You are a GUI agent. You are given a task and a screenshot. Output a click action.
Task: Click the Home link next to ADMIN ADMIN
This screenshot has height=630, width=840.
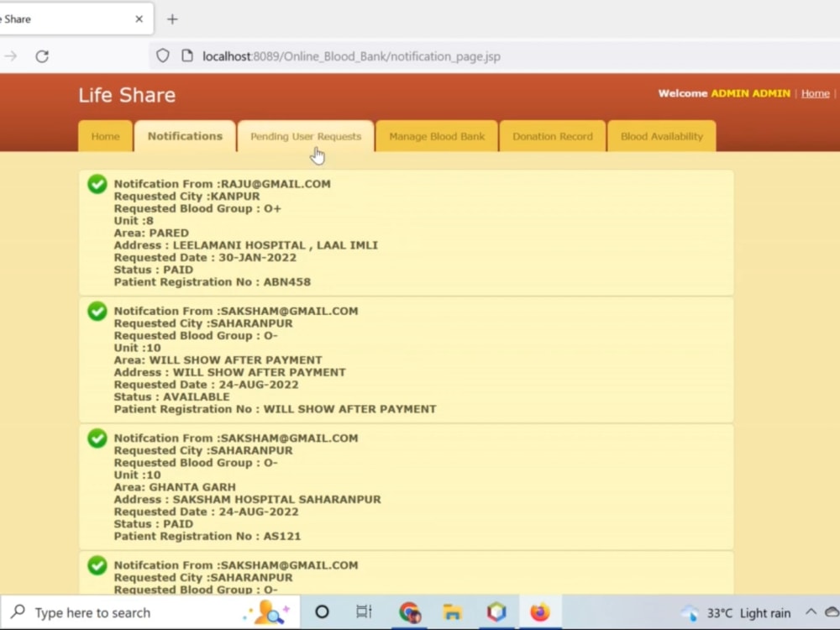point(816,93)
